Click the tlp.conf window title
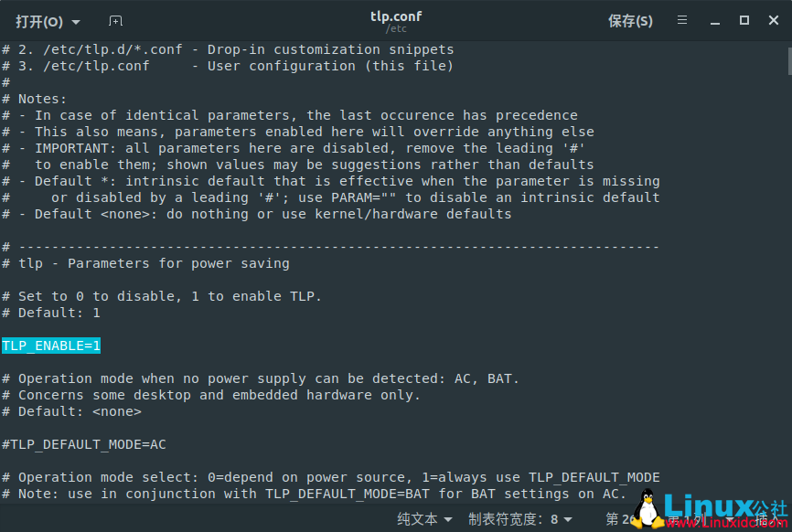Image resolution: width=792 pixels, height=532 pixels. tap(396, 16)
